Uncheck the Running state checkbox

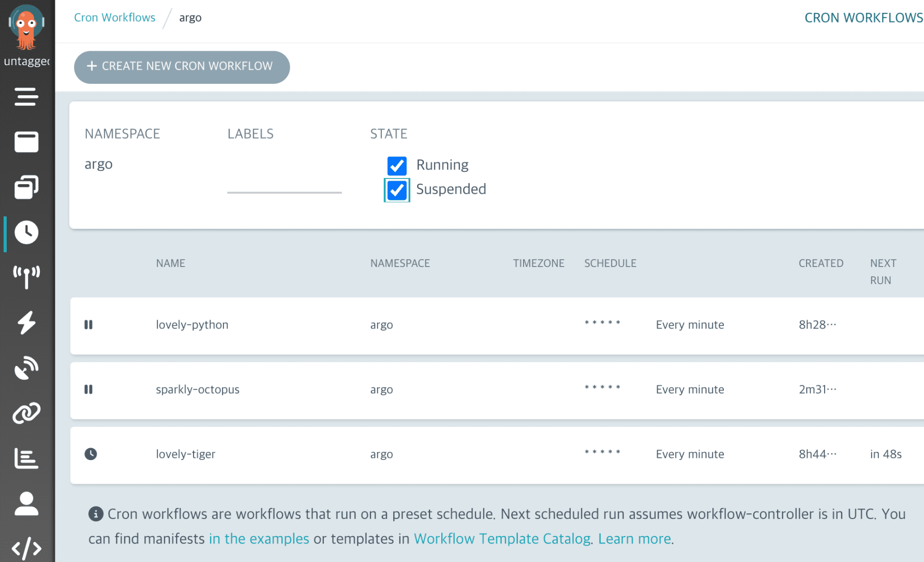point(397,165)
